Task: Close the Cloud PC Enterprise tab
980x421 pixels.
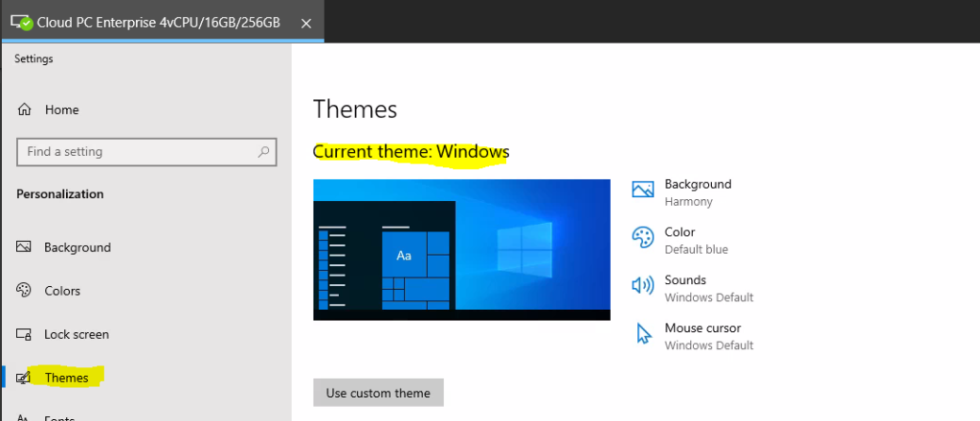Action: [306, 24]
